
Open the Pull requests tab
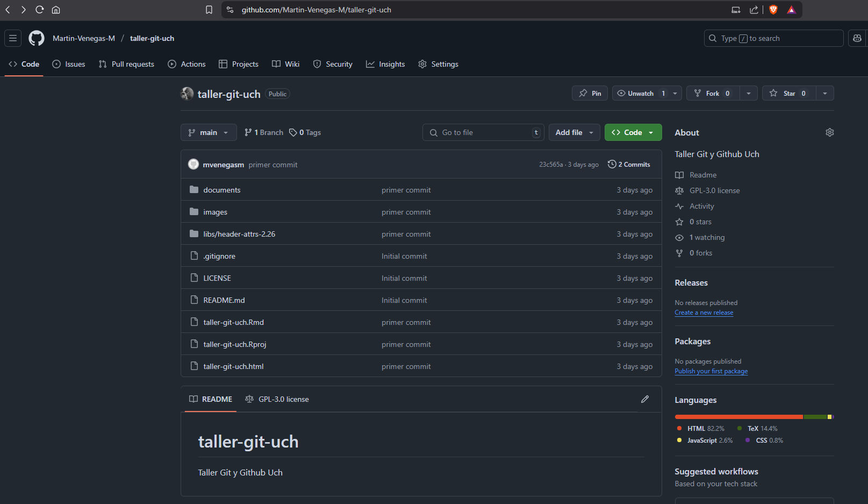click(x=126, y=64)
